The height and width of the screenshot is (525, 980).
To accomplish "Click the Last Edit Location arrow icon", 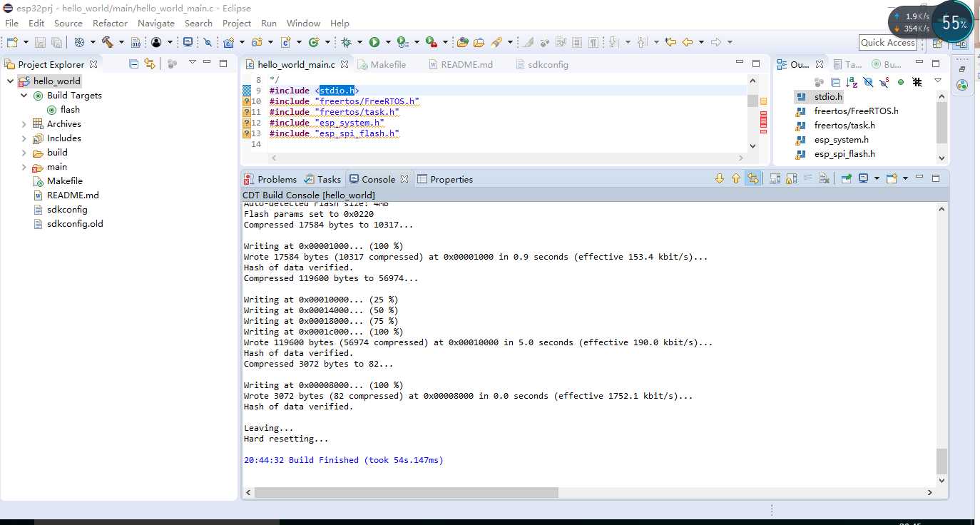I will pyautogui.click(x=670, y=42).
